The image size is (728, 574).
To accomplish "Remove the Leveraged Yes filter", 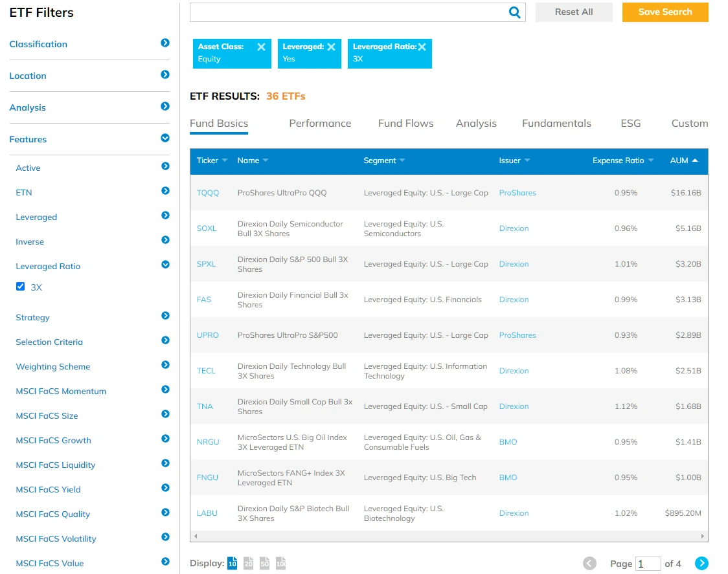I will (x=331, y=47).
